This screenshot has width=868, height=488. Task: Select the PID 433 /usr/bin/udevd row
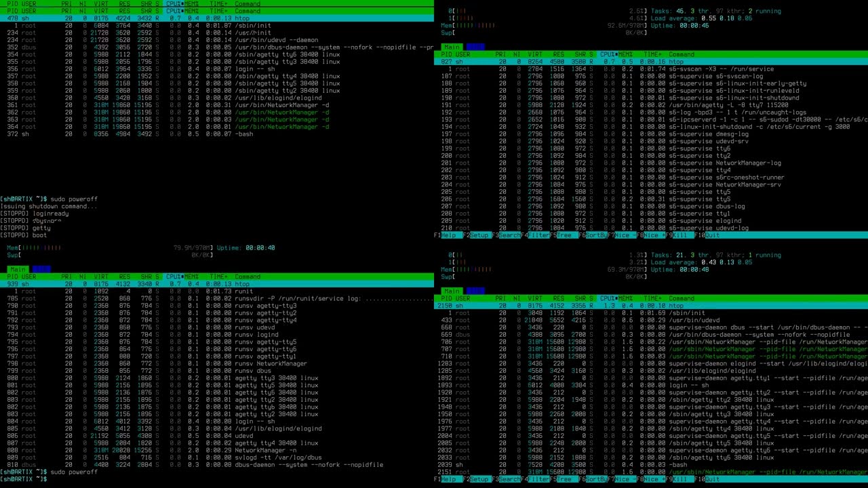click(x=651, y=320)
